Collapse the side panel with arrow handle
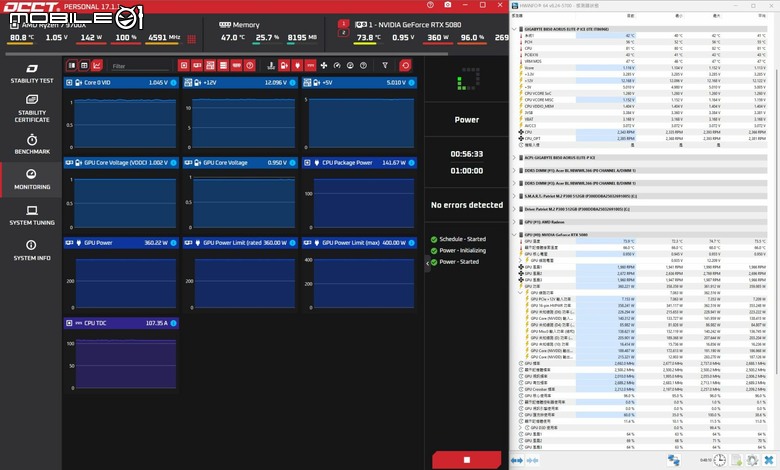The image size is (780, 470). point(427,264)
